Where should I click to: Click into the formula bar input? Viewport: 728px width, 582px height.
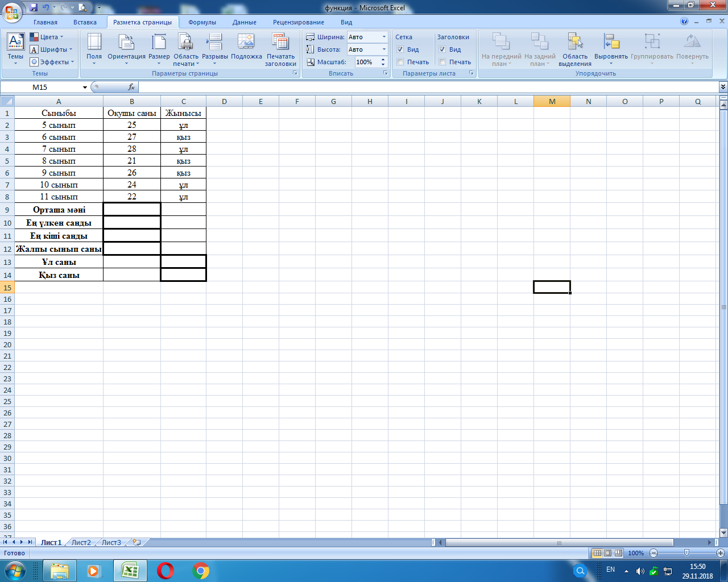428,87
